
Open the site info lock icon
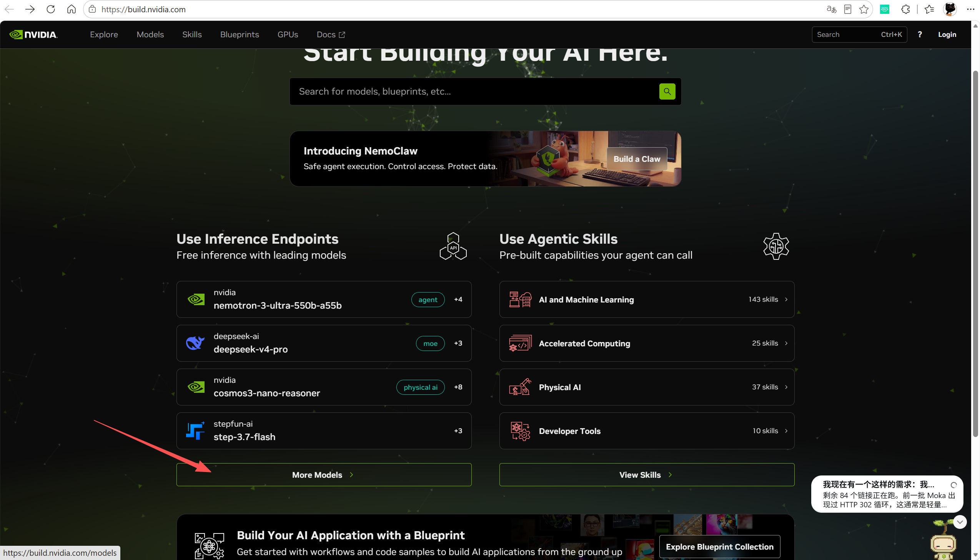(92, 9)
